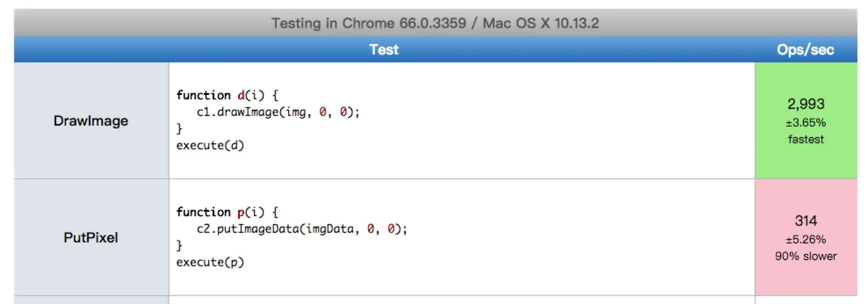868x304 pixels.
Task: Click the "execute(d)" code line
Action: coord(210,145)
